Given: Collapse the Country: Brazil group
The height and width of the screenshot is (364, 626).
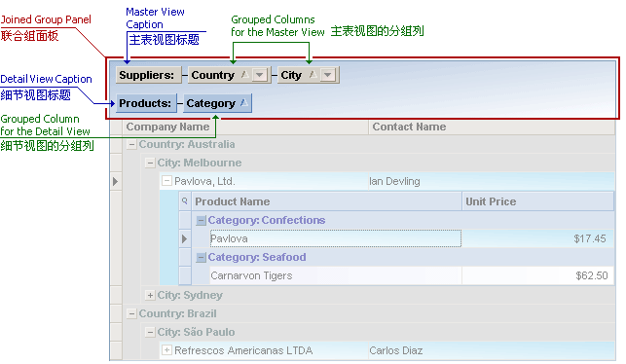Looking at the screenshot, I should point(131,313).
